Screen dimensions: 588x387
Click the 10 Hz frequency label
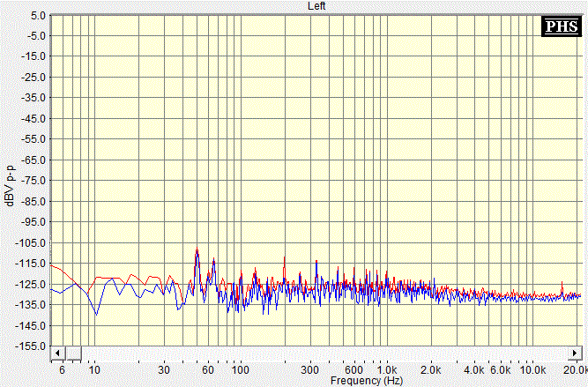click(x=94, y=370)
